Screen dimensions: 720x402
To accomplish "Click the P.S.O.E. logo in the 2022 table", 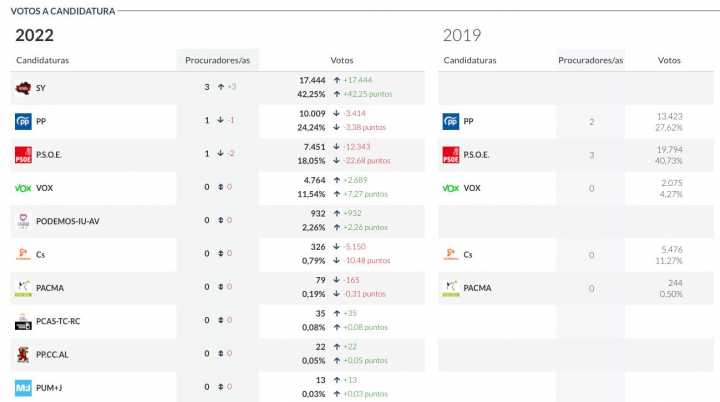I will (23, 154).
